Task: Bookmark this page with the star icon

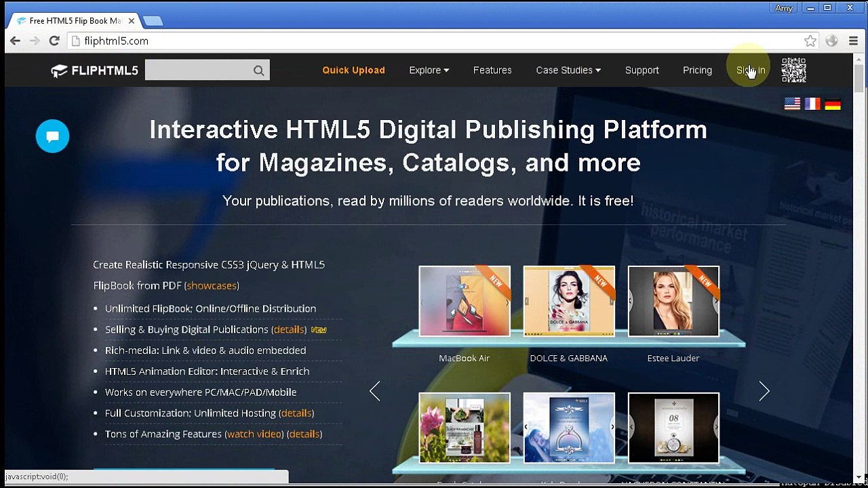Action: [x=810, y=41]
